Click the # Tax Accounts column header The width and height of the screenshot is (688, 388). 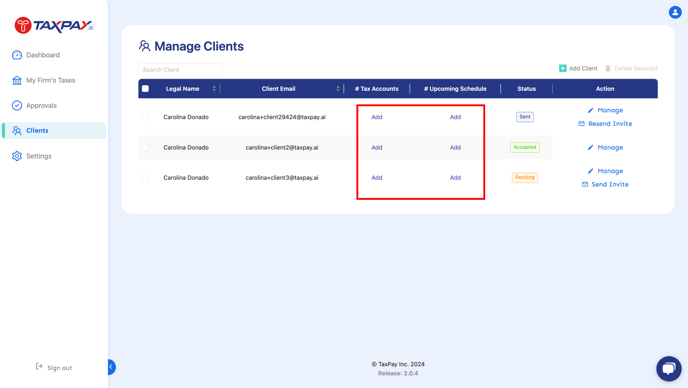pos(376,89)
